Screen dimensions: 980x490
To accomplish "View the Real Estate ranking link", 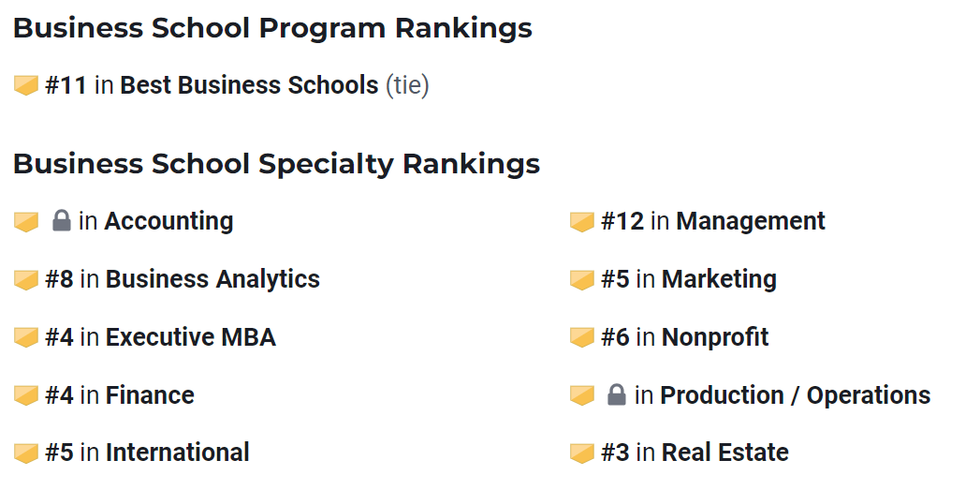I will point(725,453).
